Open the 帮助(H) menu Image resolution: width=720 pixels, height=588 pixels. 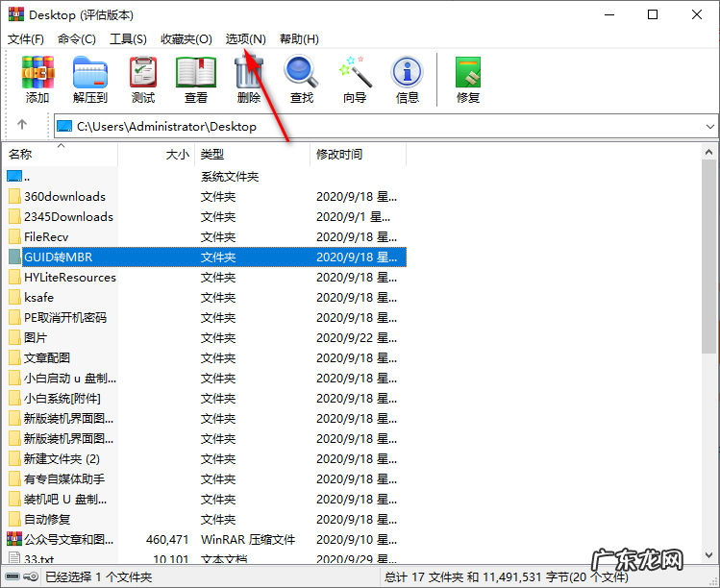[x=299, y=39]
